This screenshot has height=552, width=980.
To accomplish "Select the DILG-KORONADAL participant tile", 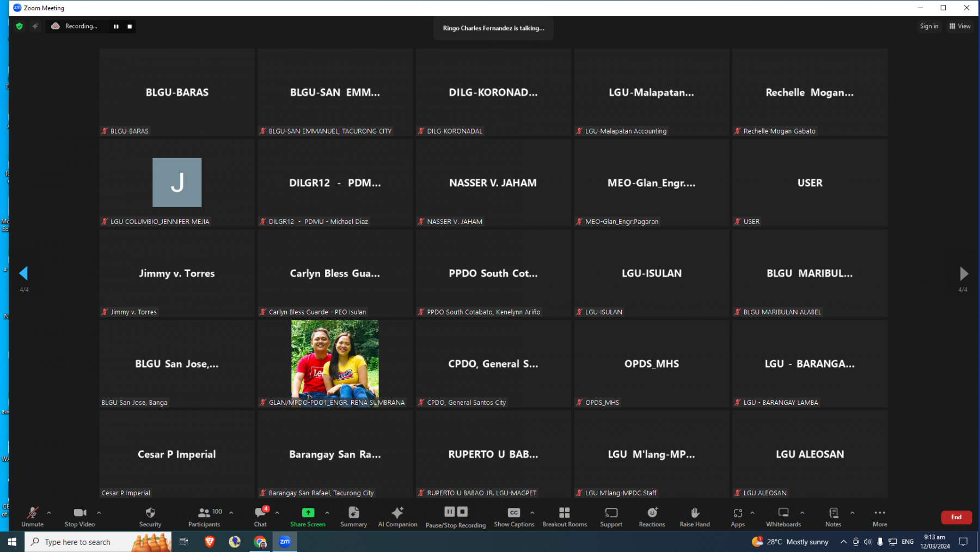I will (x=493, y=92).
